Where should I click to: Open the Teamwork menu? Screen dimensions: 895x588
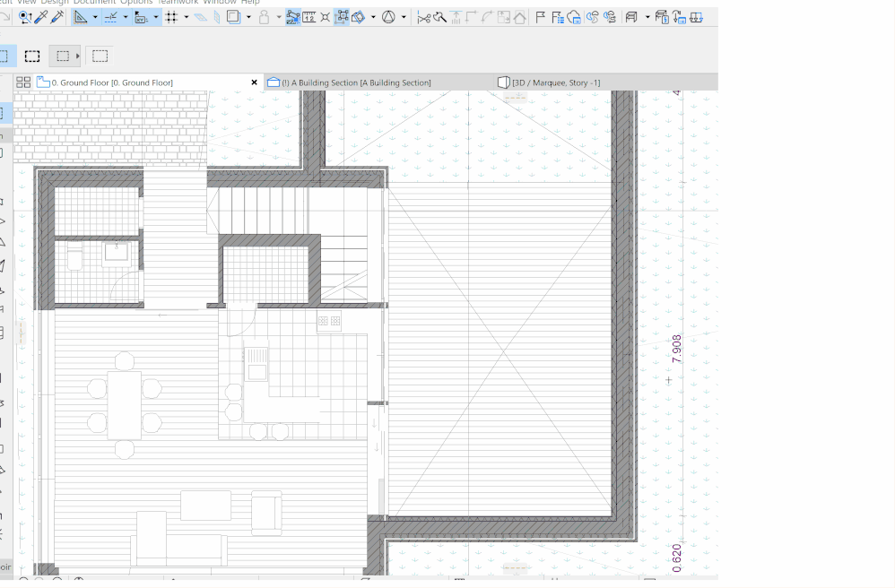[178, 3]
